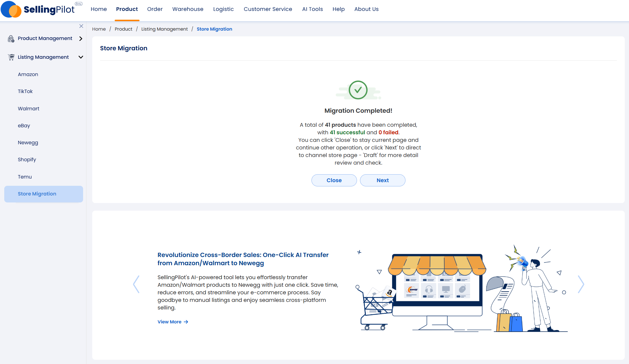Select Shopify in the sidebar

(x=27, y=159)
